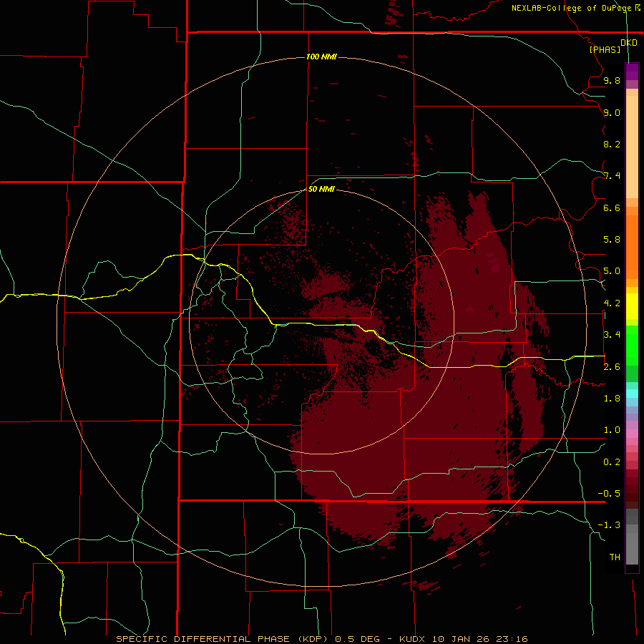644x644 pixels.
Task: Click the DKD legend title
Action: pos(629,43)
